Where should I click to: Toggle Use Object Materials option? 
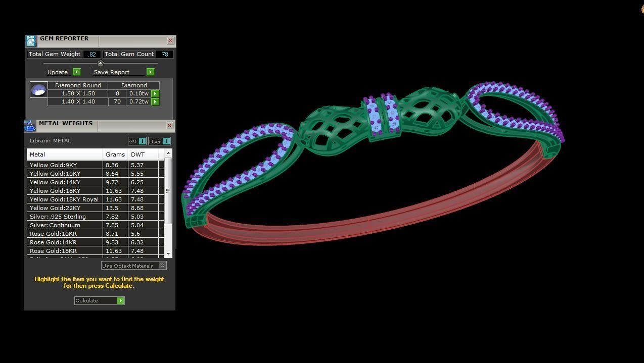click(133, 266)
